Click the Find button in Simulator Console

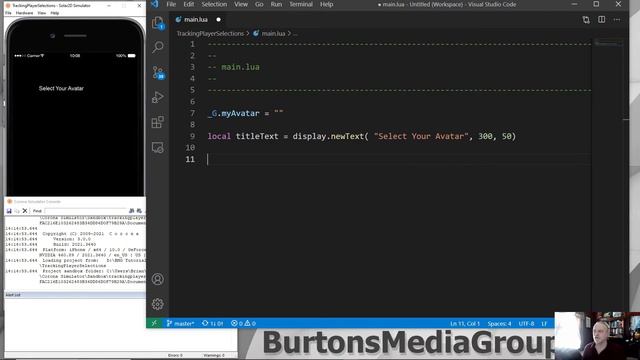click(37, 211)
